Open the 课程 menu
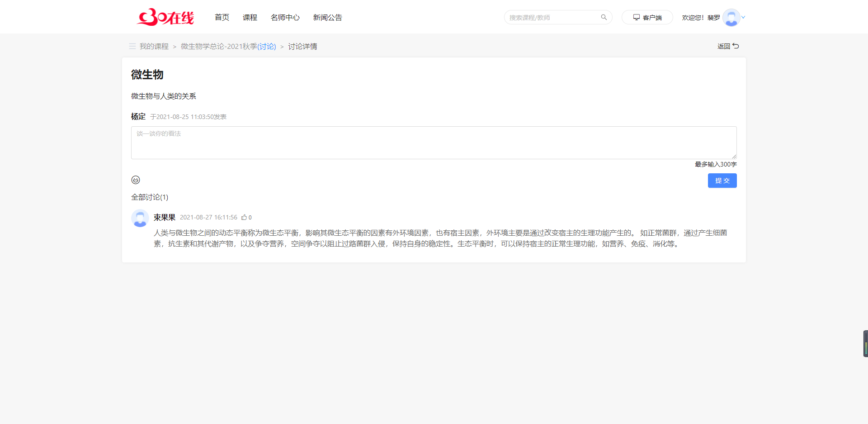This screenshot has height=424, width=868. coord(250,17)
